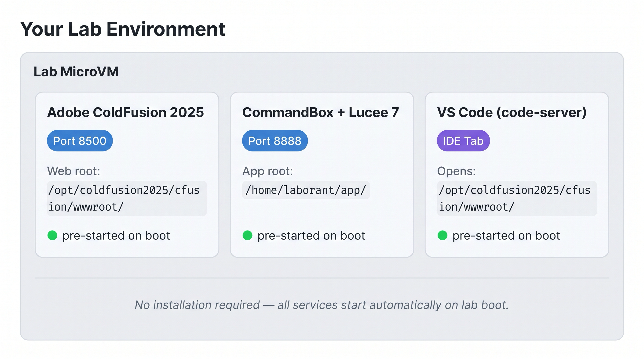Select the Adobe ColdFusion 2025 card title
The image size is (644, 359).
(125, 112)
